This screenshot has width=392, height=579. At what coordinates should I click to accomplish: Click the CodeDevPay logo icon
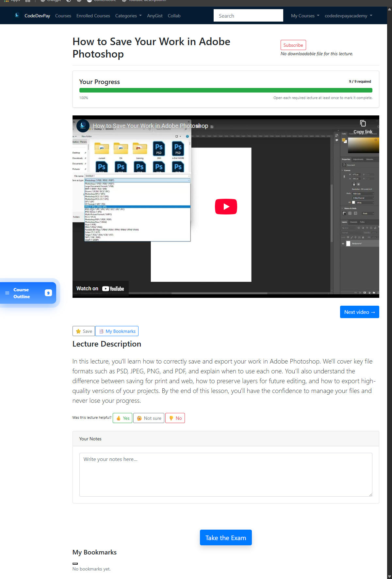tap(17, 15)
